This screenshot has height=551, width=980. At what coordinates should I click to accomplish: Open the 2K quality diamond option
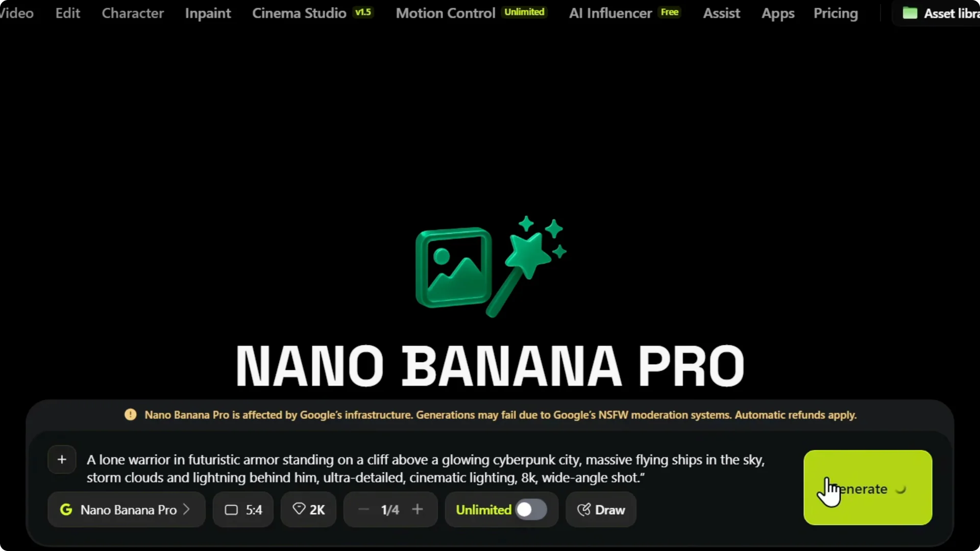[x=309, y=510]
